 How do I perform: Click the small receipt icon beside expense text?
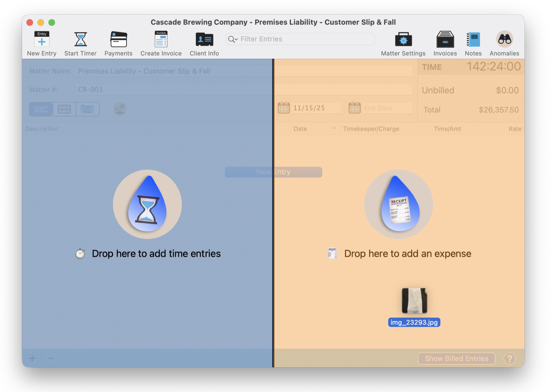(332, 253)
